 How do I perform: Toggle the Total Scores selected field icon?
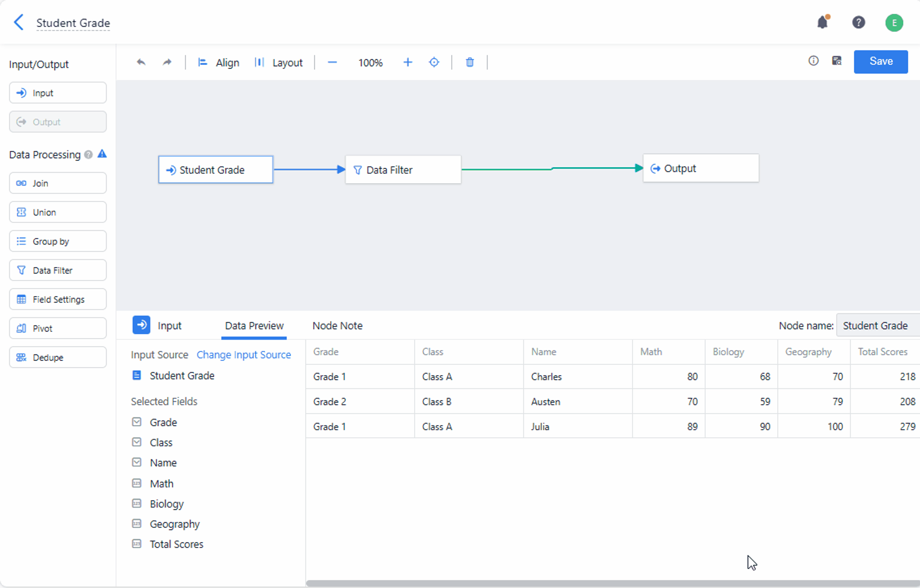[137, 543]
